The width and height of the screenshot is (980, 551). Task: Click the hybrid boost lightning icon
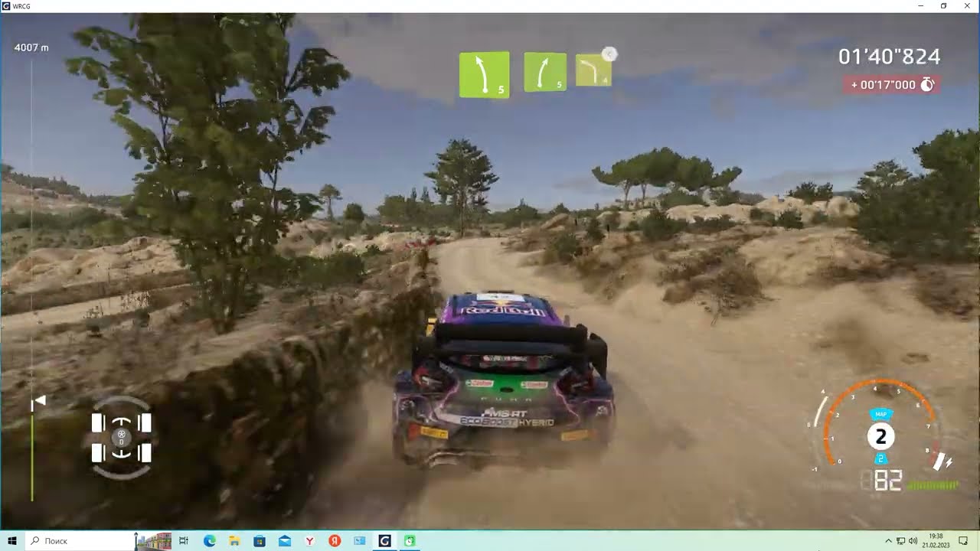(x=949, y=461)
